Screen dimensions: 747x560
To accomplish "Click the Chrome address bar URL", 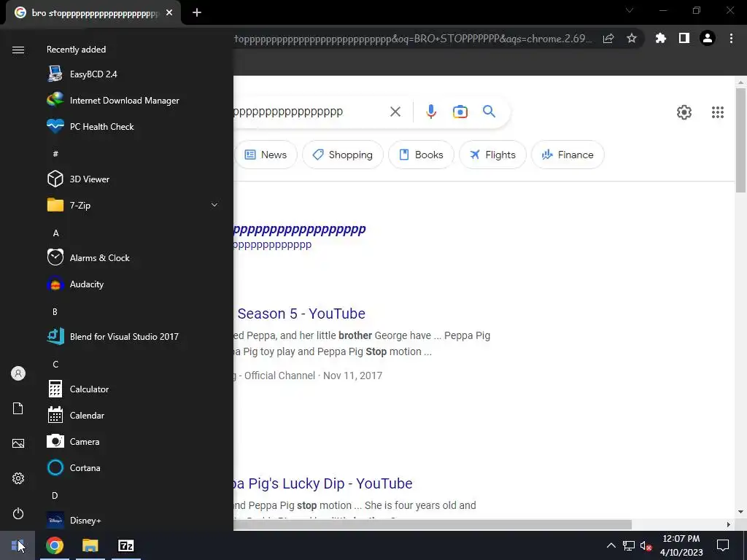I will (x=413, y=39).
